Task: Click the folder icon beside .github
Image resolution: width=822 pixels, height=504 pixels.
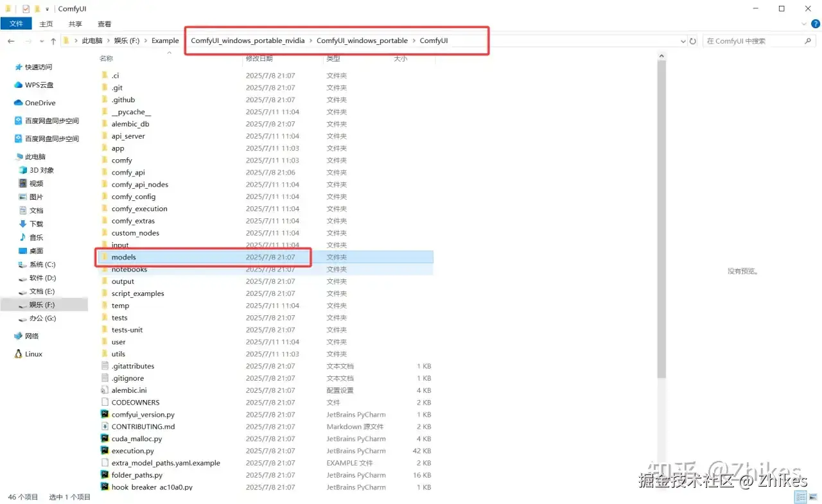Action: click(x=105, y=100)
